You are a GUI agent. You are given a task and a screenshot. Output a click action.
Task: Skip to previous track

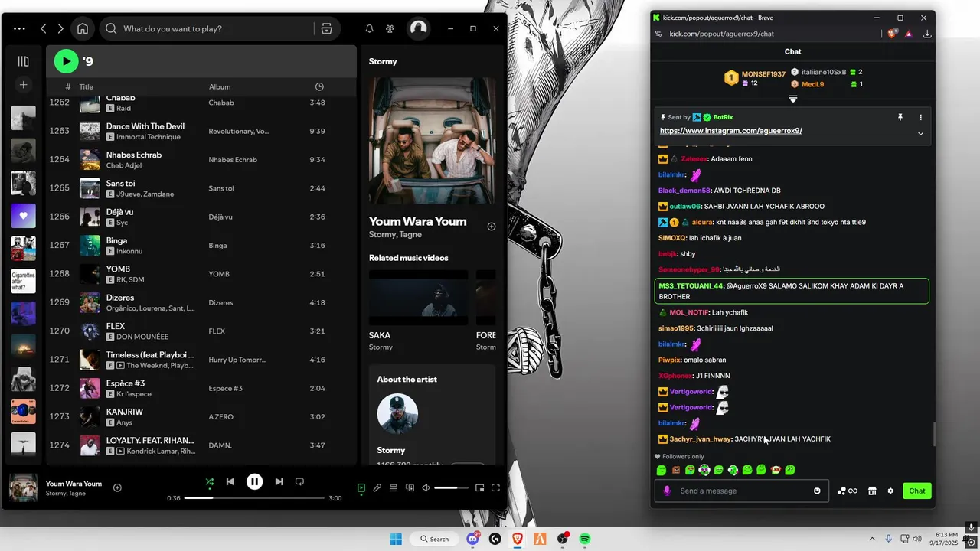point(230,481)
